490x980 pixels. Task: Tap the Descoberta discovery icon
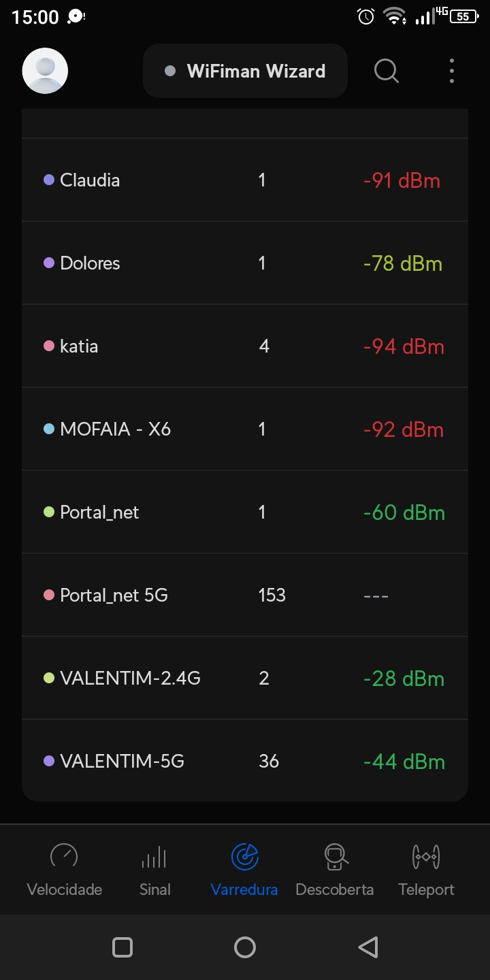point(335,856)
